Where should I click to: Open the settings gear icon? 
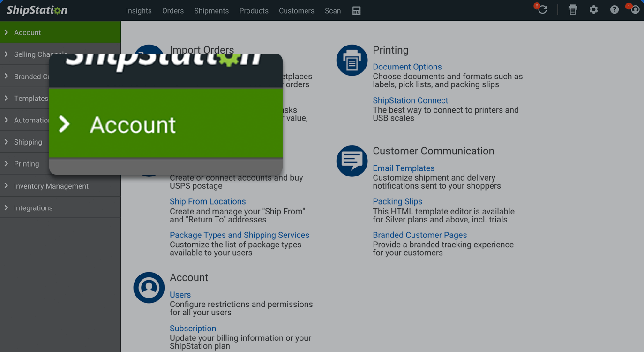[593, 9]
